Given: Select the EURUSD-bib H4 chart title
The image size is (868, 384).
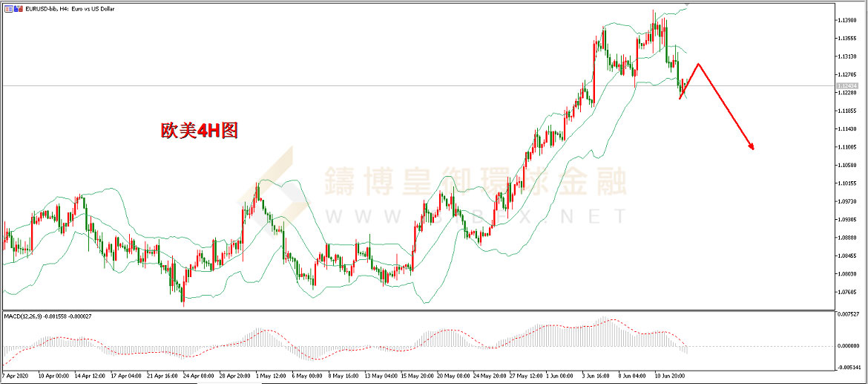Looking at the screenshot, I should pyautogui.click(x=70, y=10).
